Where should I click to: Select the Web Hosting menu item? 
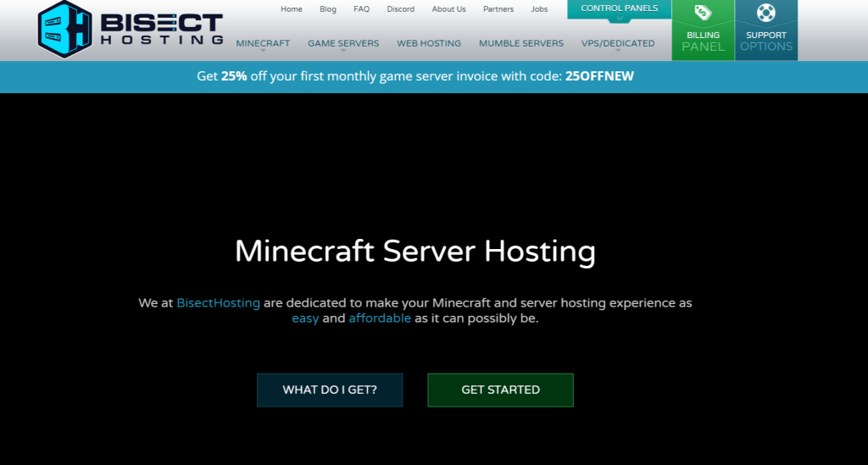point(429,43)
